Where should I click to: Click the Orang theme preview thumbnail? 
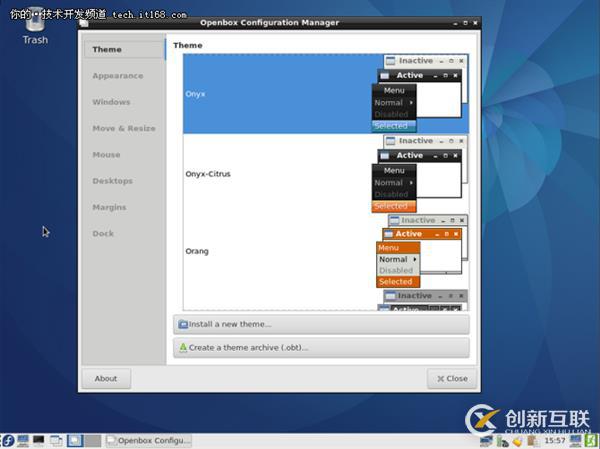pyautogui.click(x=422, y=251)
